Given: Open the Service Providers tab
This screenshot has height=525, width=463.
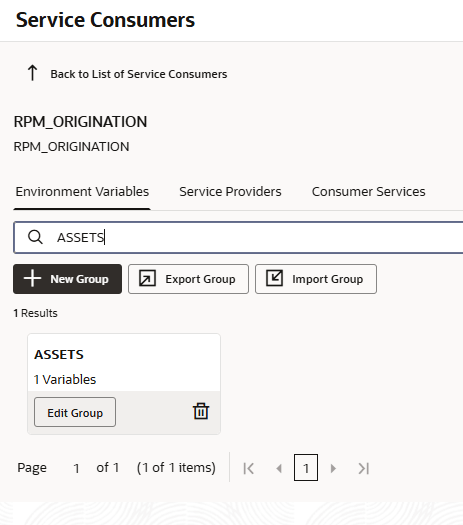Looking at the screenshot, I should coord(230,192).
